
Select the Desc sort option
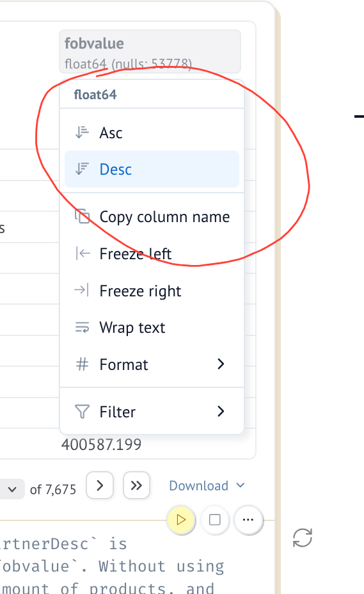(152, 169)
